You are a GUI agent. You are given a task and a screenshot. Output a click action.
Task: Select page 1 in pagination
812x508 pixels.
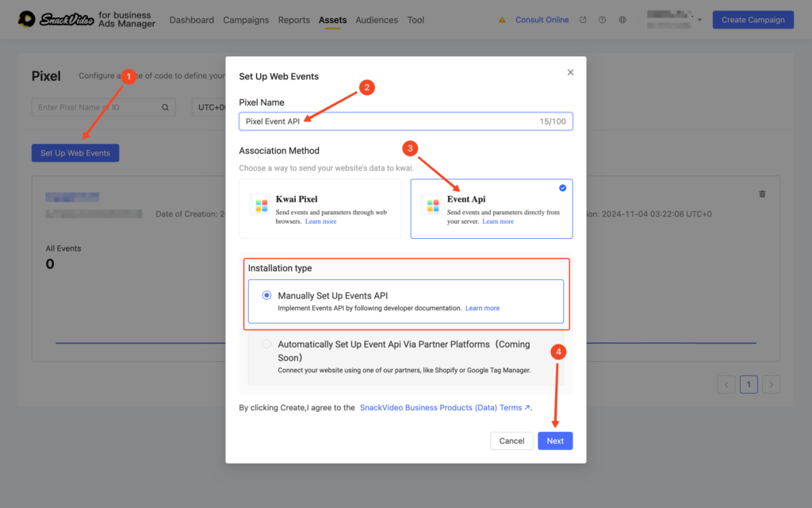[x=749, y=384]
